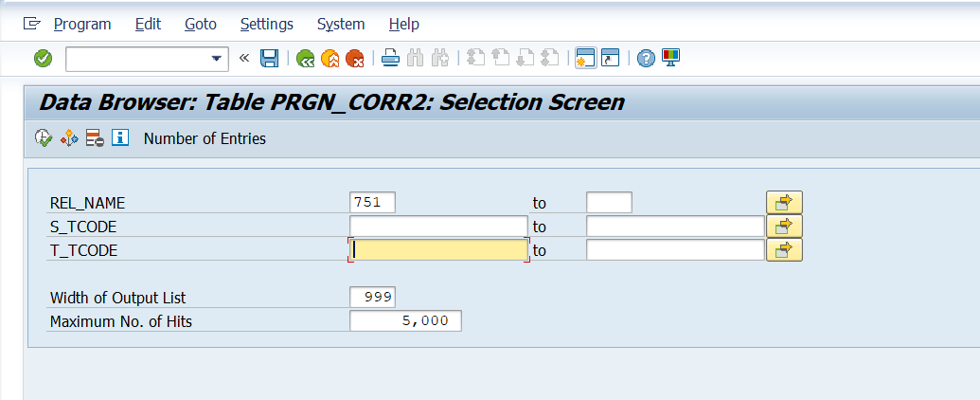This screenshot has height=400, width=980.
Task: Collapse command field with double-arrow icon
Action: coord(244,58)
